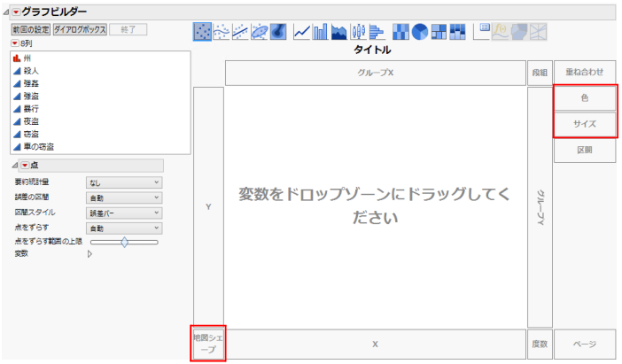Select the Bar chart icon
622x364 pixels.
click(x=321, y=32)
